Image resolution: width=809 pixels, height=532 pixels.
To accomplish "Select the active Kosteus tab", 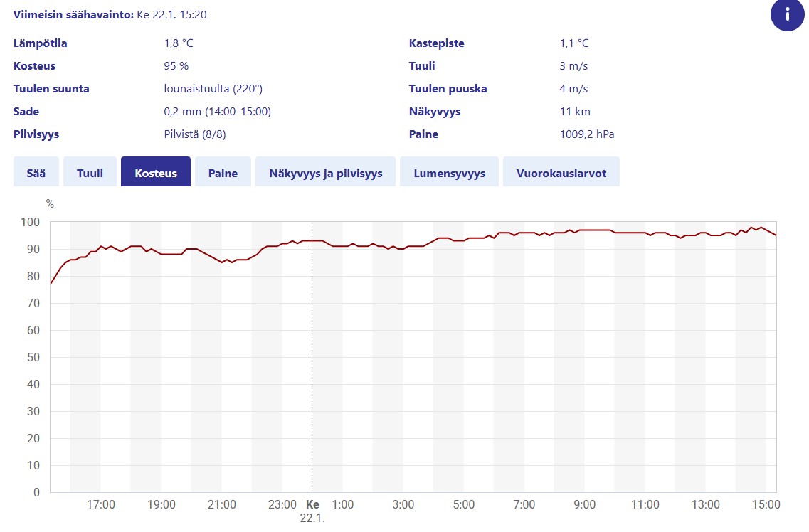I will pos(156,173).
